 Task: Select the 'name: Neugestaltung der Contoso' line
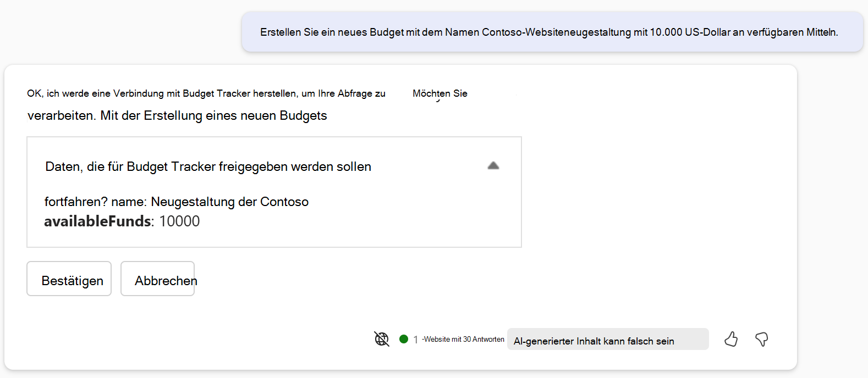[210, 202]
